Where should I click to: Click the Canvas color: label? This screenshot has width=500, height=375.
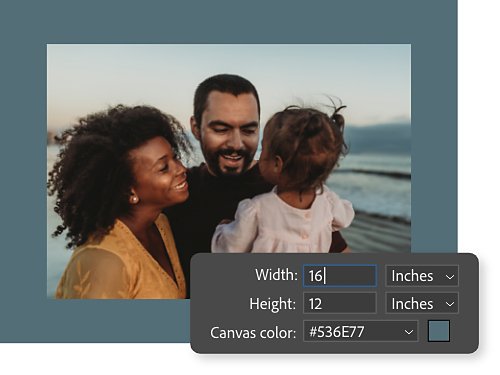(253, 332)
